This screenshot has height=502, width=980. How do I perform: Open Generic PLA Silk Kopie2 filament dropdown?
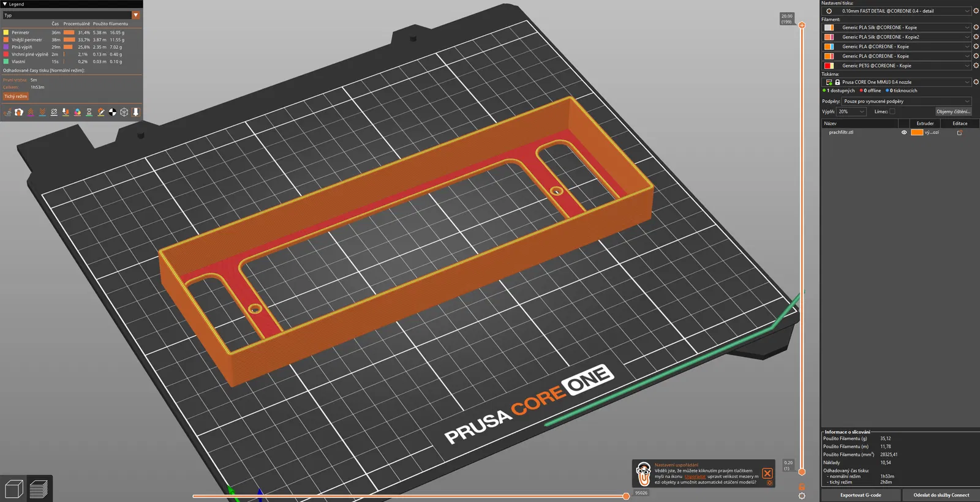click(897, 37)
